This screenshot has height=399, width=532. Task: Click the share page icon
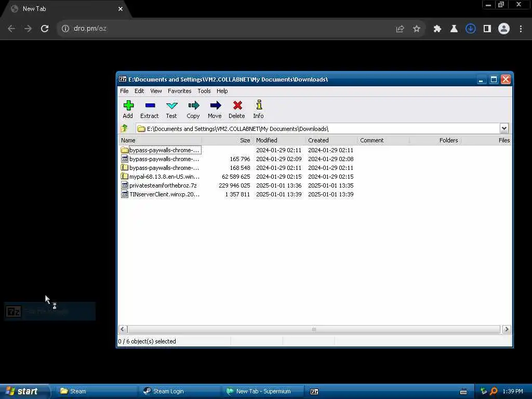(x=400, y=29)
